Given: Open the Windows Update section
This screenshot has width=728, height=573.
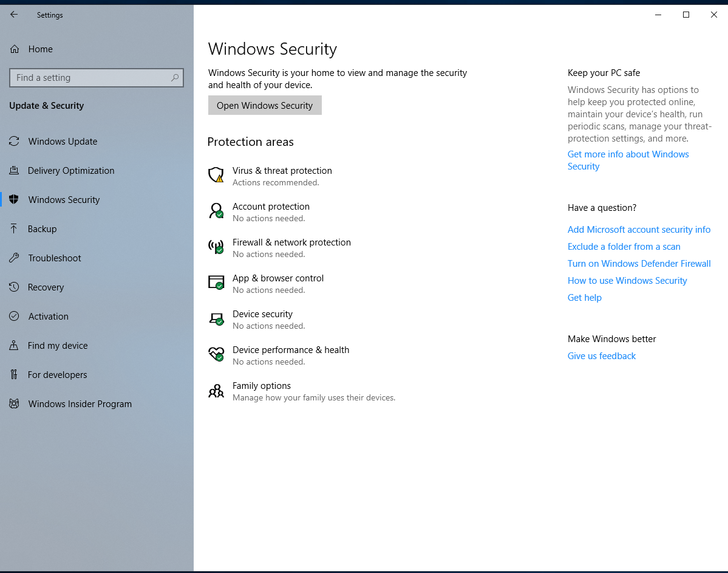Looking at the screenshot, I should coord(63,142).
